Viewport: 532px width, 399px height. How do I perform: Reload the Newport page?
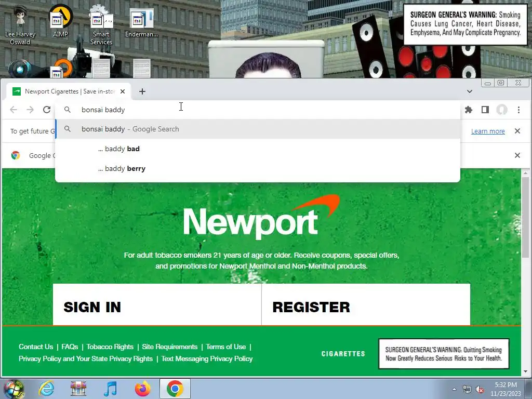pyautogui.click(x=47, y=110)
